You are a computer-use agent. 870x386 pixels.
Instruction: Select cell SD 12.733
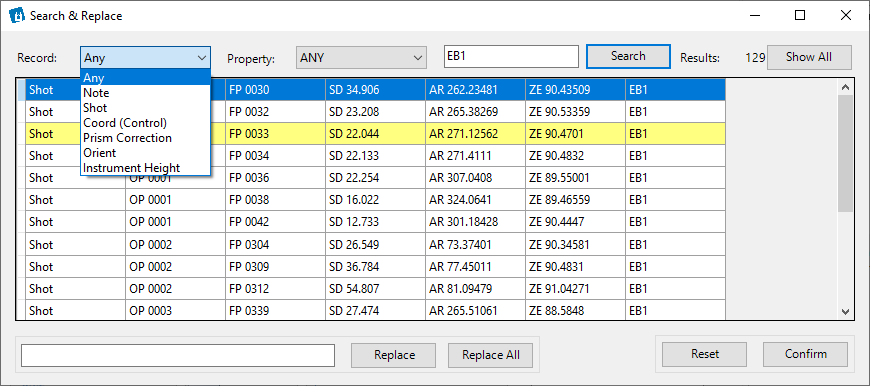(376, 222)
